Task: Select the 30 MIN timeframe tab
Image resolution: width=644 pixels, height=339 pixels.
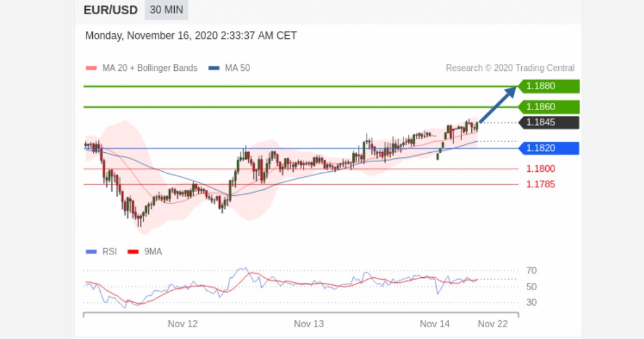Action: tap(166, 10)
